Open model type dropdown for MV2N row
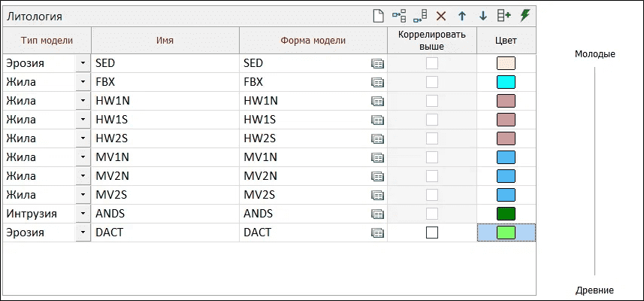 pos(83,176)
